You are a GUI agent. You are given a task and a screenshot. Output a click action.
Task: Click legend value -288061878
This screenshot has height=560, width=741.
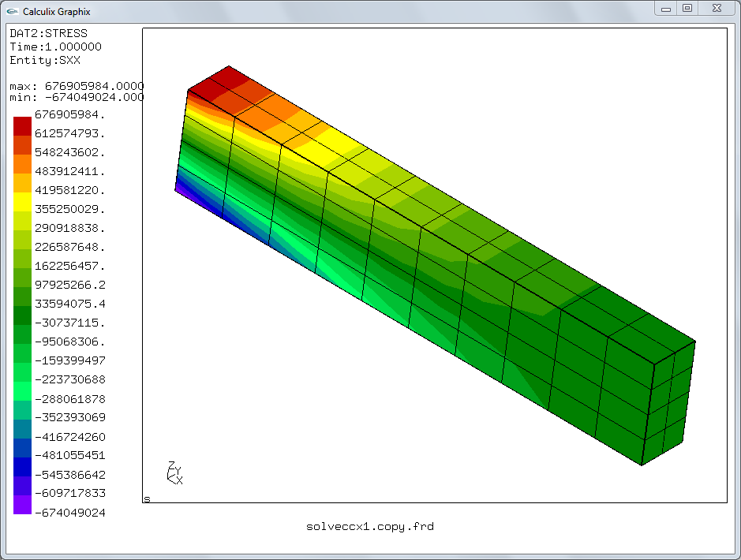[70, 399]
